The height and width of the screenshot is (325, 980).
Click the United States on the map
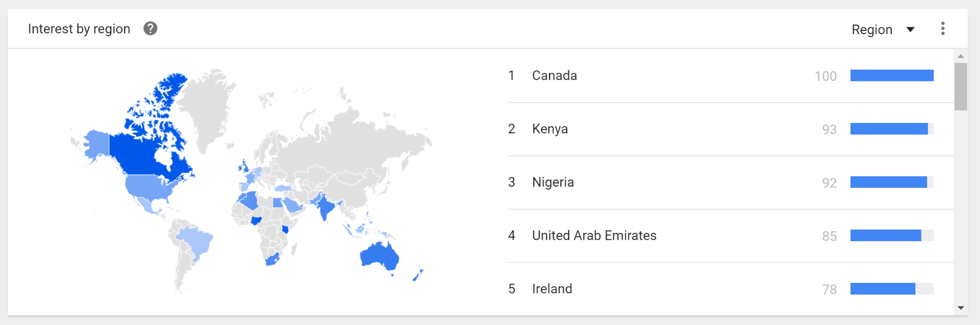tap(150, 187)
